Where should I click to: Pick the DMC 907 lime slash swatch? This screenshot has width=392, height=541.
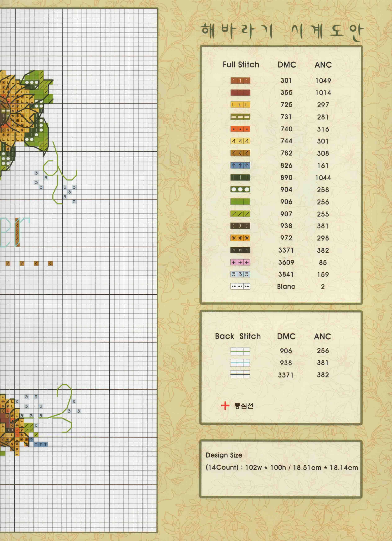click(240, 214)
